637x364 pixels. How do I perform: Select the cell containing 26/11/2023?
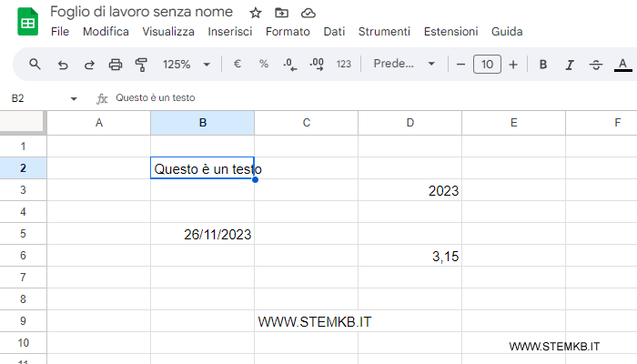point(203,235)
